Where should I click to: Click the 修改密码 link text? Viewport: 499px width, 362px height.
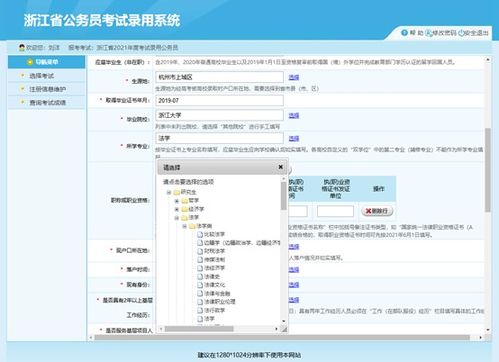pyautogui.click(x=444, y=33)
